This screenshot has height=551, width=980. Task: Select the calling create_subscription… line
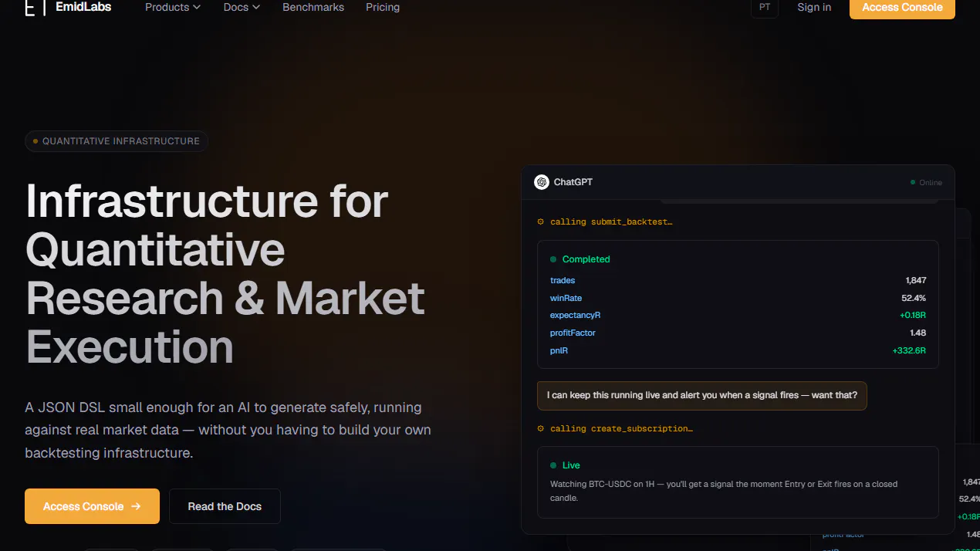[621, 429]
